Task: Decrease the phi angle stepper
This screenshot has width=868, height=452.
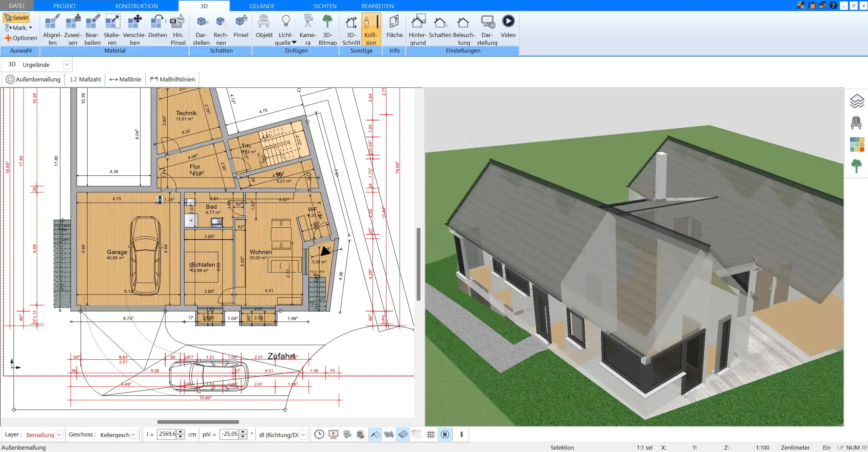Action: click(x=243, y=437)
